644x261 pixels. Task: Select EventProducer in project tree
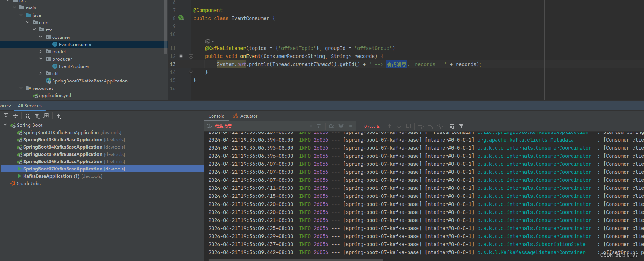[x=74, y=66]
